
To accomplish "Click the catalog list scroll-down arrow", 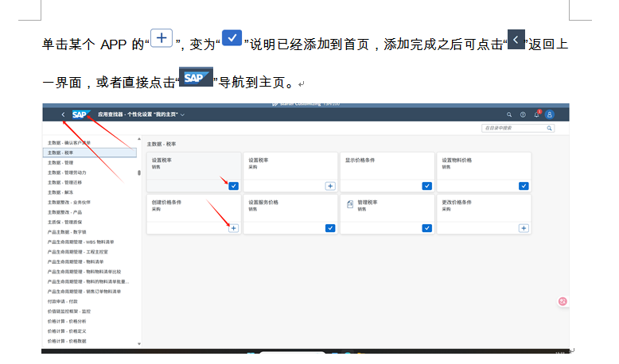I will [x=140, y=343].
